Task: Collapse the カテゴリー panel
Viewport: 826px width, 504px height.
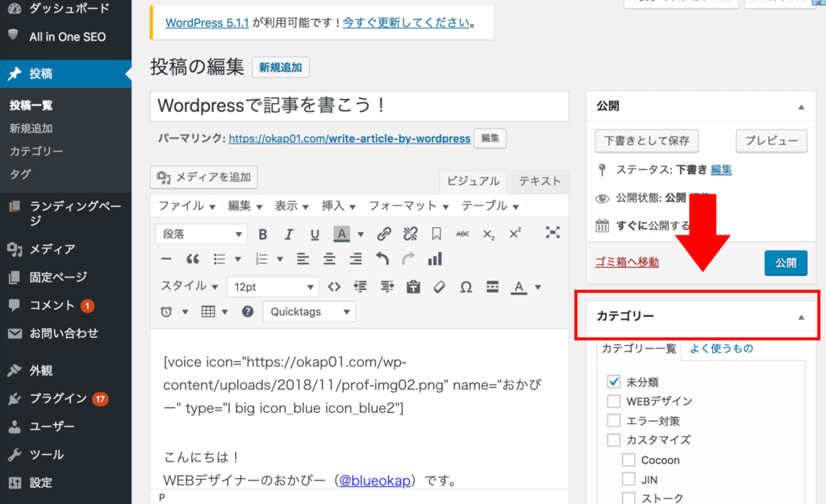Action: (x=801, y=317)
